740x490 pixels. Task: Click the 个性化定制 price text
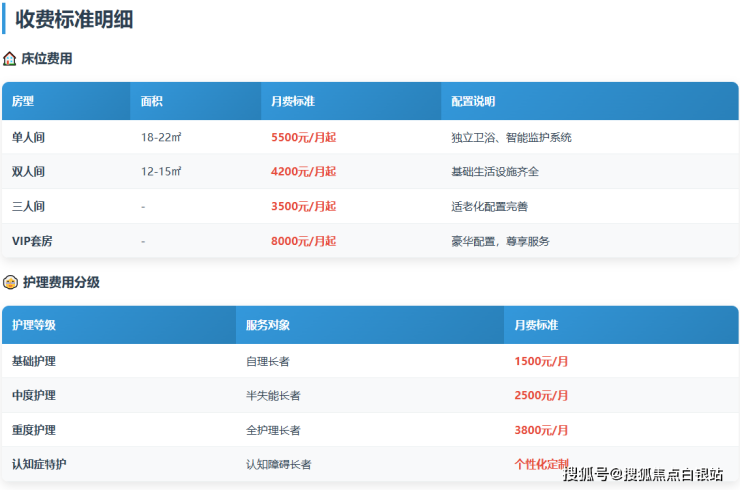(541, 464)
